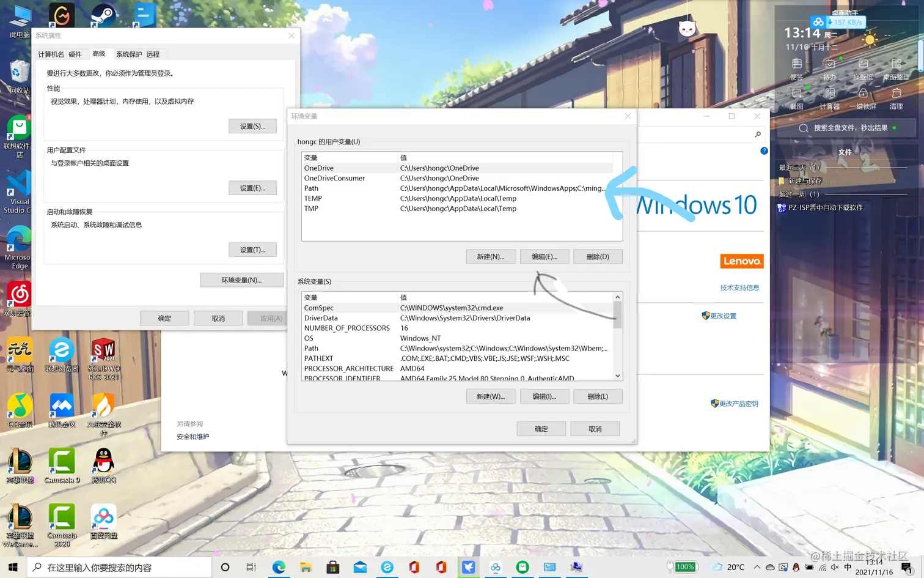This screenshot has width=924, height=578.
Task: Click 编辑(E) for user variables
Action: click(544, 257)
